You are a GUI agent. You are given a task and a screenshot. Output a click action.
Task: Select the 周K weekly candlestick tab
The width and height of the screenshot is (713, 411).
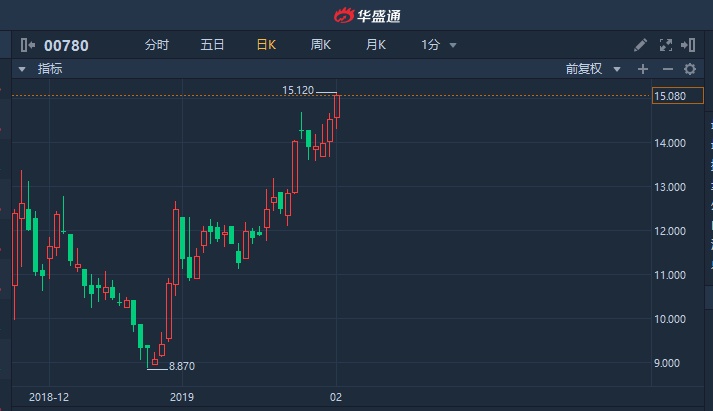tap(320, 45)
